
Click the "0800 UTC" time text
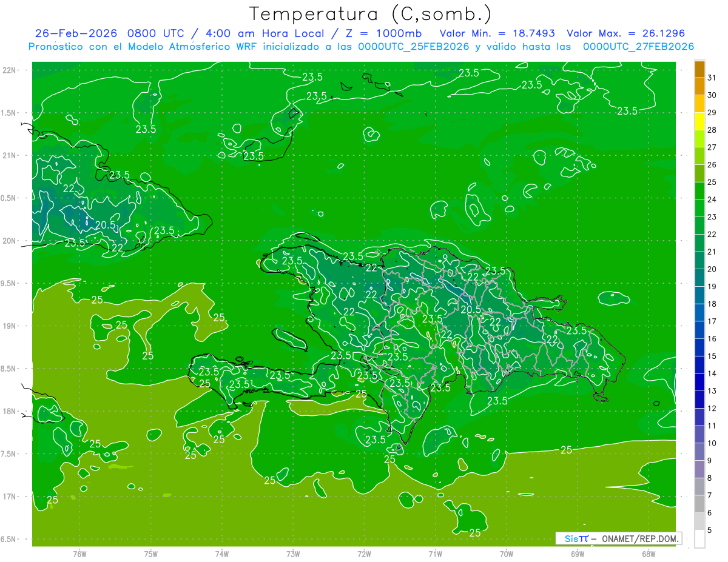click(x=156, y=33)
